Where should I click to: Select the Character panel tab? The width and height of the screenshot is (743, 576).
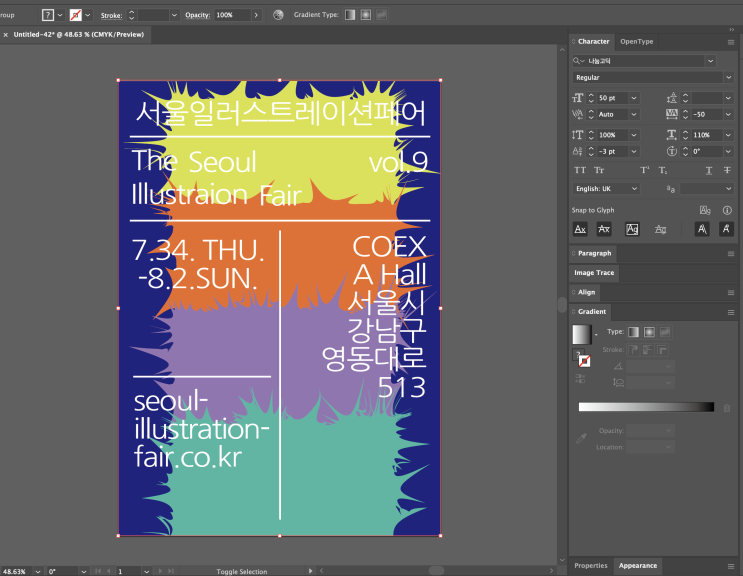tap(593, 42)
